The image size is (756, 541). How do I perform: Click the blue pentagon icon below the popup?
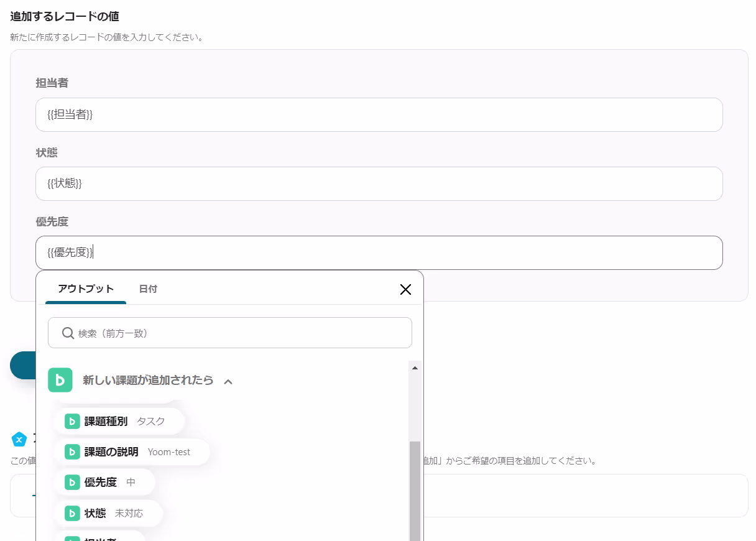click(x=19, y=440)
